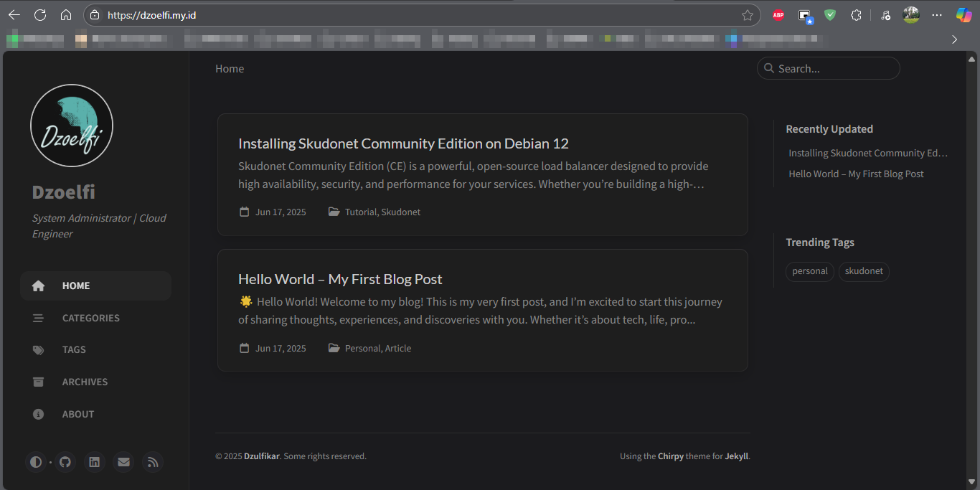Open the browser Extensions puzzle icon
The width and height of the screenshot is (980, 490).
(856, 15)
